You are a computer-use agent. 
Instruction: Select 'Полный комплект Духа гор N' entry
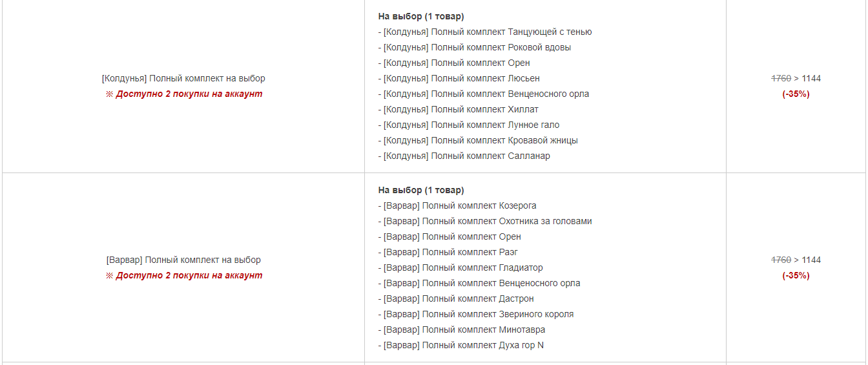461,345
